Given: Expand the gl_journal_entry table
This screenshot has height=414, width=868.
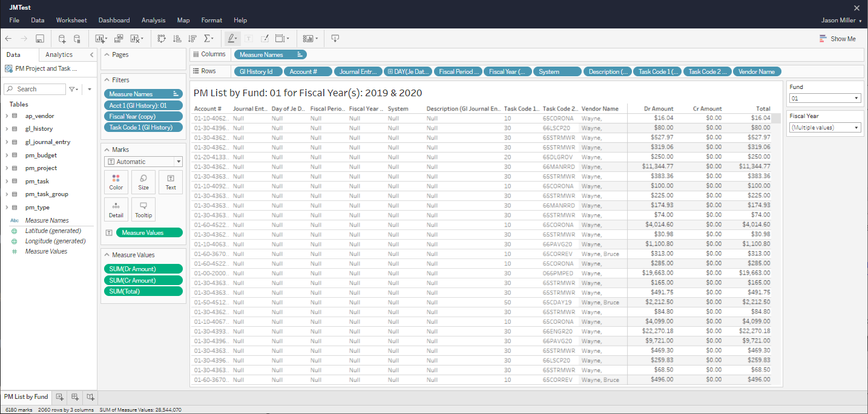Looking at the screenshot, I should point(7,142).
